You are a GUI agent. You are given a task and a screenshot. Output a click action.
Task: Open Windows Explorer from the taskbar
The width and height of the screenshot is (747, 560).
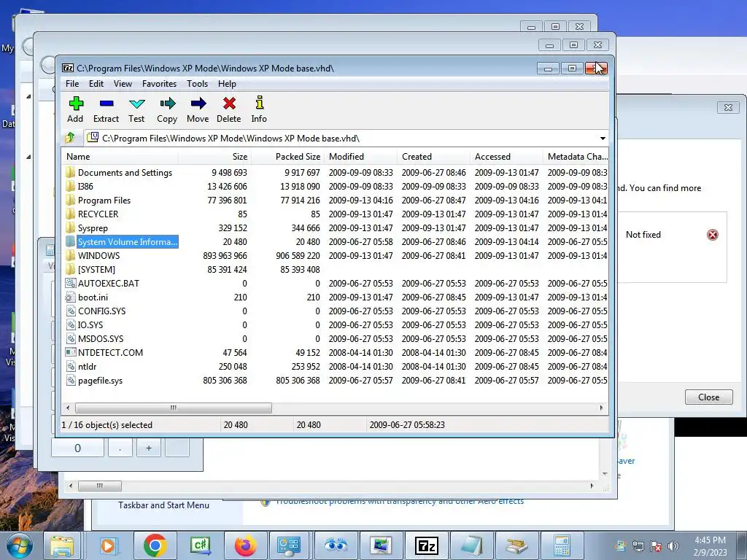(x=62, y=545)
